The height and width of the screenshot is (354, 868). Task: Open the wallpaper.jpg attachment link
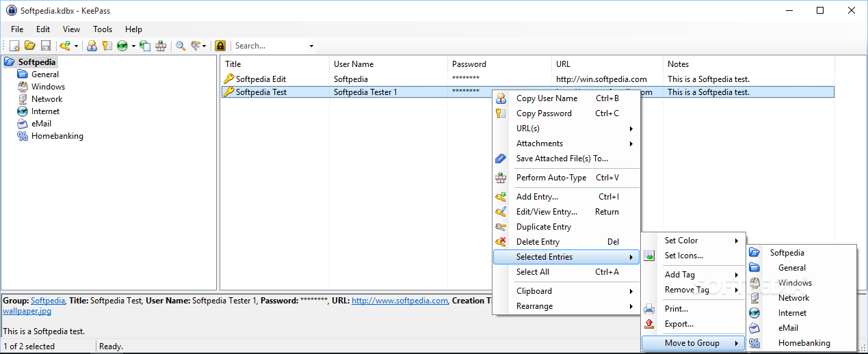[27, 311]
